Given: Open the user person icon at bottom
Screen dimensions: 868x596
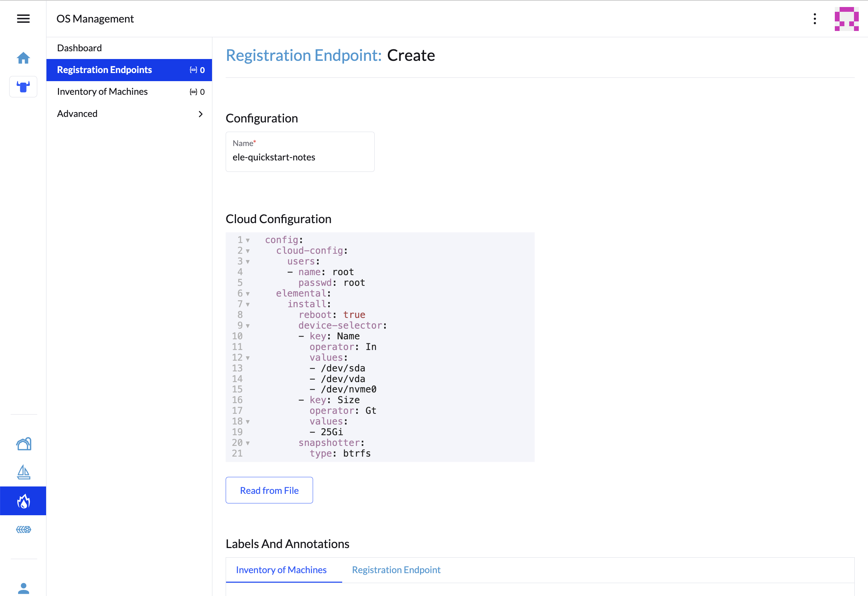Looking at the screenshot, I should 24,588.
